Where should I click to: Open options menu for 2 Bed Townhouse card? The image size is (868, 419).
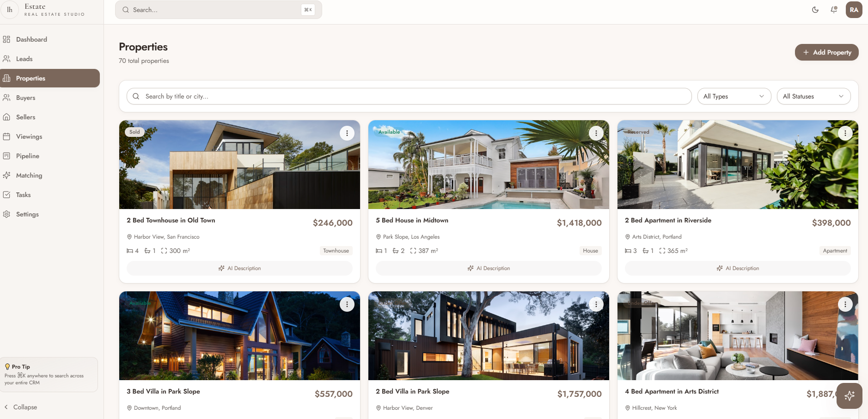347,133
